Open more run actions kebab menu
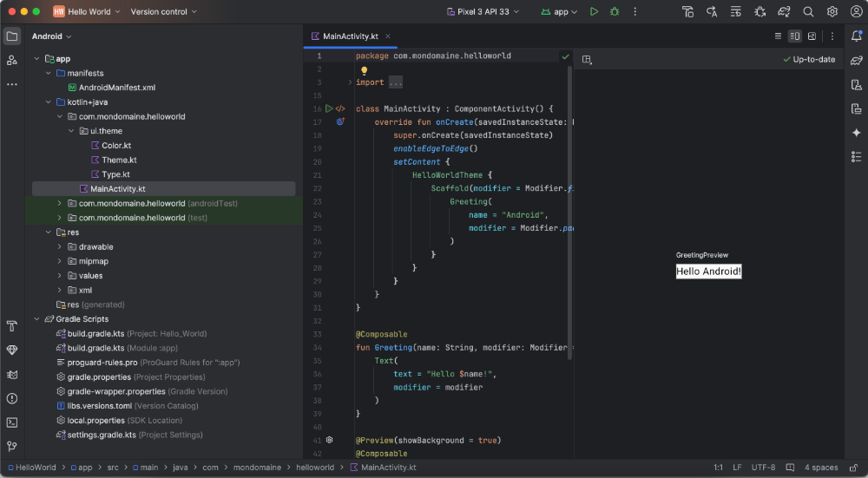The image size is (868, 478). click(x=635, y=11)
